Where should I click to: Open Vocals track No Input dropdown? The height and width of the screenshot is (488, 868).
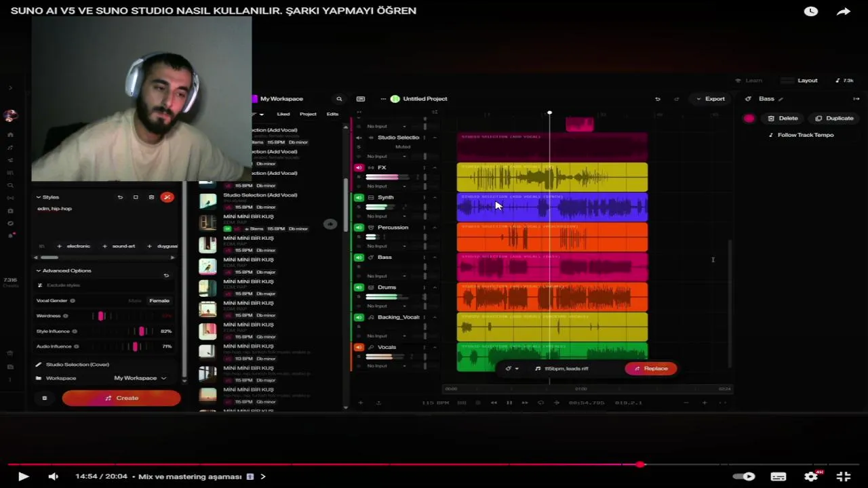coord(387,366)
